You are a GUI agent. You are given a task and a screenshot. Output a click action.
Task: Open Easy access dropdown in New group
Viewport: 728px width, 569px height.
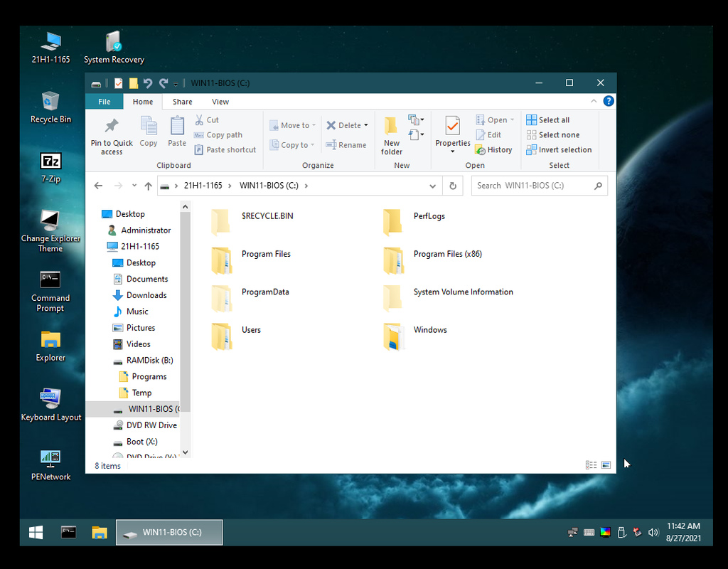pos(416,134)
